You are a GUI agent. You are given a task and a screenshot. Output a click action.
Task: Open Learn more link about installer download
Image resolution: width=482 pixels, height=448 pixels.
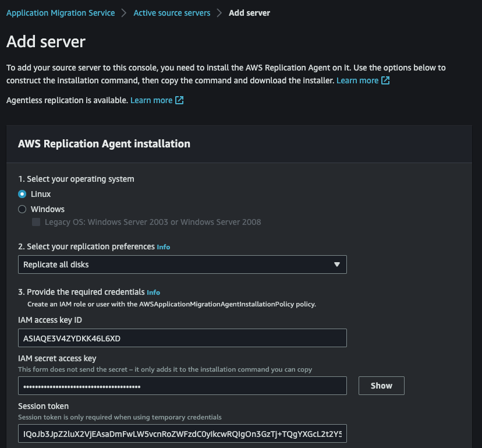[357, 80]
